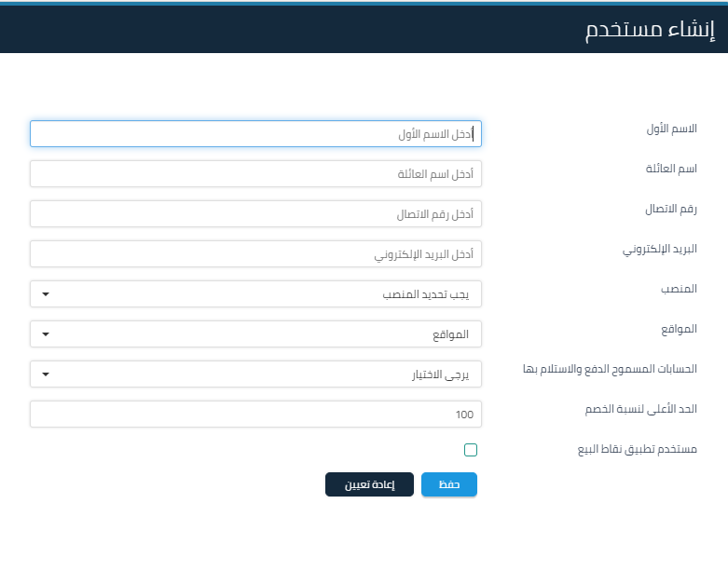Click the First Name (الاسم الأول) input field

coord(255,134)
